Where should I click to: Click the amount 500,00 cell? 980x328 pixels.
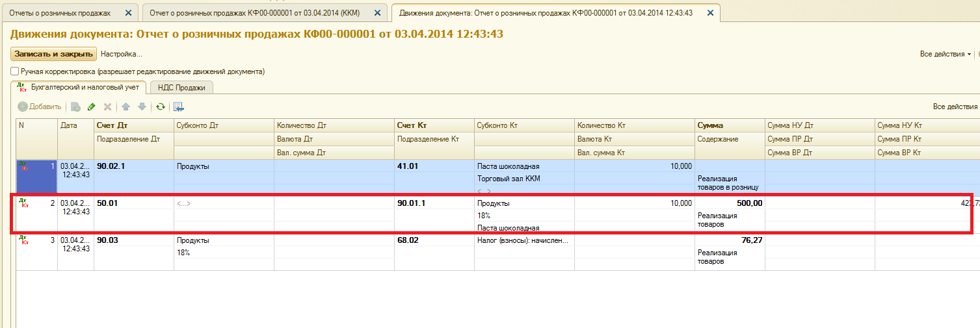tap(730, 203)
